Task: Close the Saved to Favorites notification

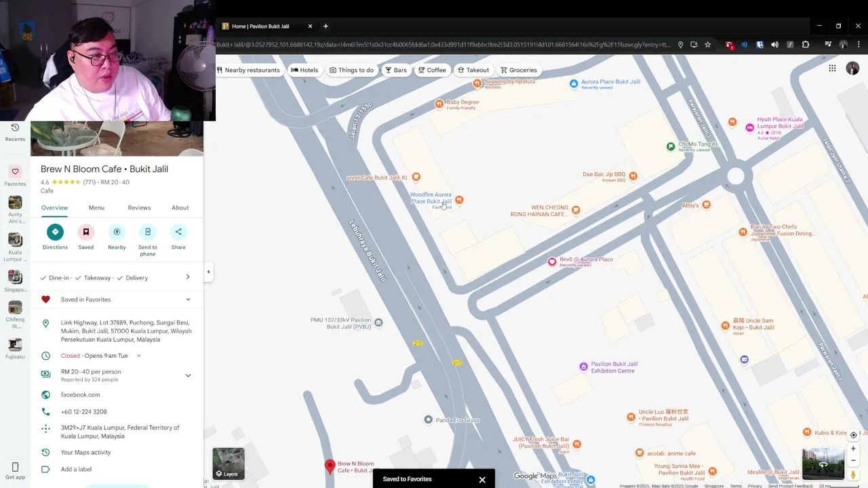Action: click(482, 479)
